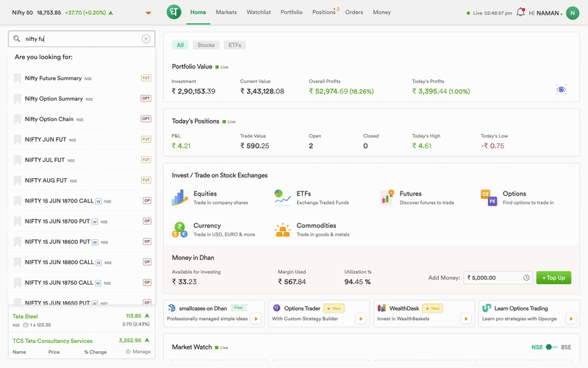Select the Stocks filter chip
The width and height of the screenshot is (588, 368).
pyautogui.click(x=206, y=45)
